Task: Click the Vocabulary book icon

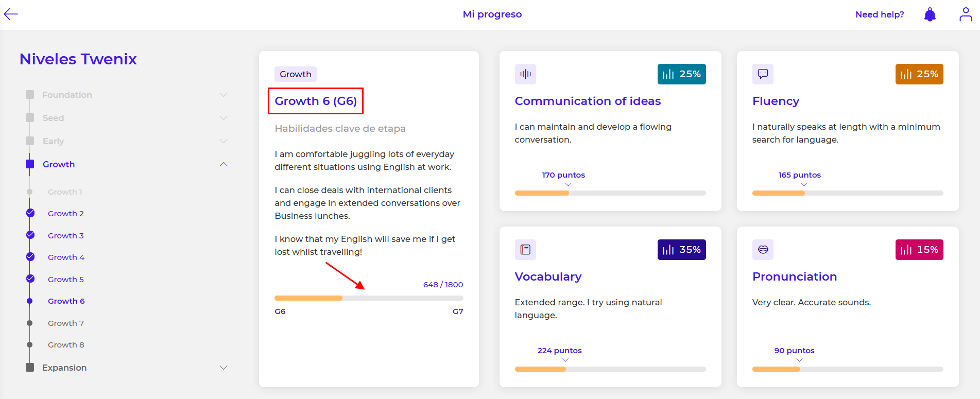Action: [525, 250]
